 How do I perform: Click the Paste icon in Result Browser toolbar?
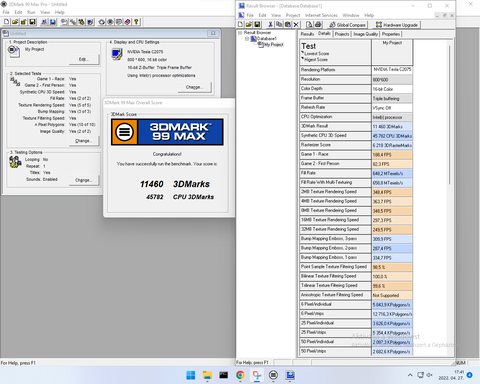(x=287, y=25)
